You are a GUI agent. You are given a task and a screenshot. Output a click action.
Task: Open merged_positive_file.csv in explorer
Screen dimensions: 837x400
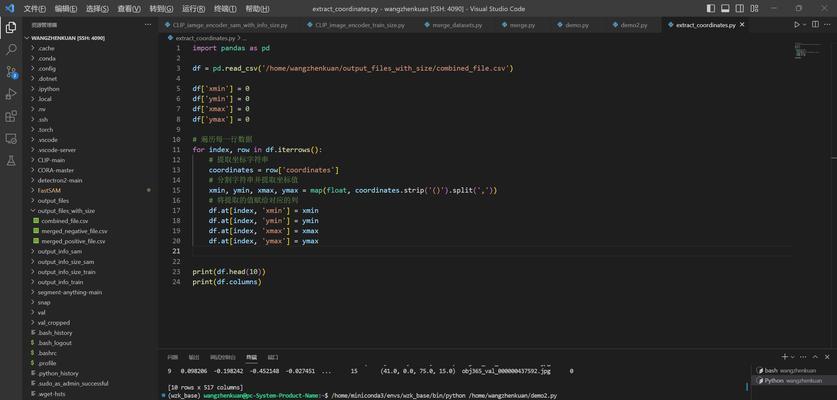point(73,241)
